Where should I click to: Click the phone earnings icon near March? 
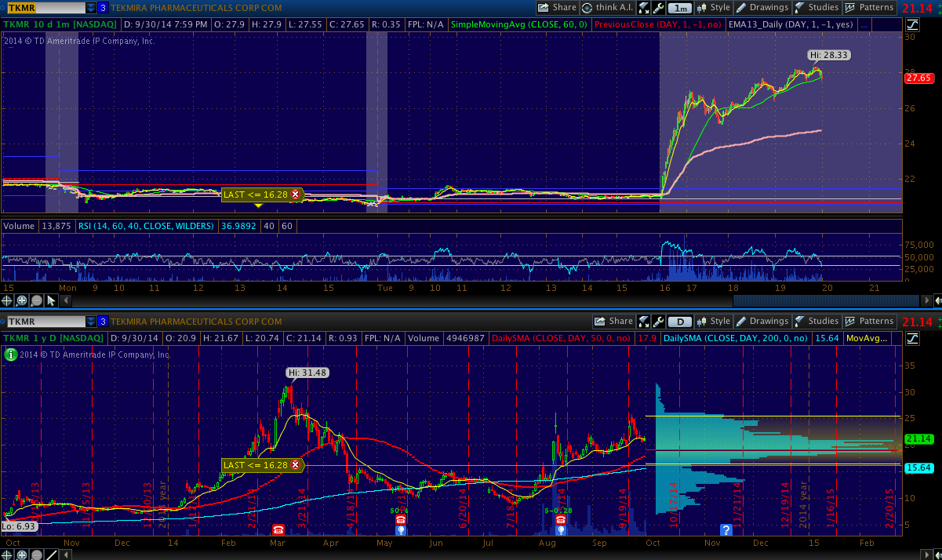(x=278, y=530)
